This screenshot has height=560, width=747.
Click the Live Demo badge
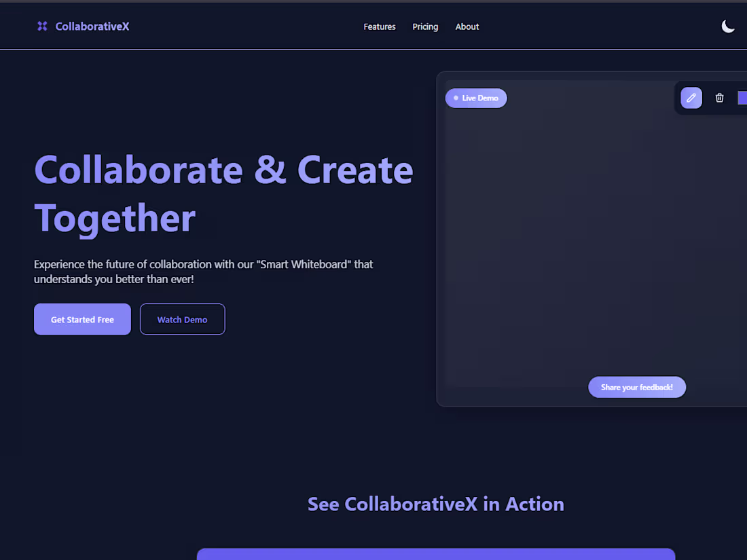click(476, 98)
